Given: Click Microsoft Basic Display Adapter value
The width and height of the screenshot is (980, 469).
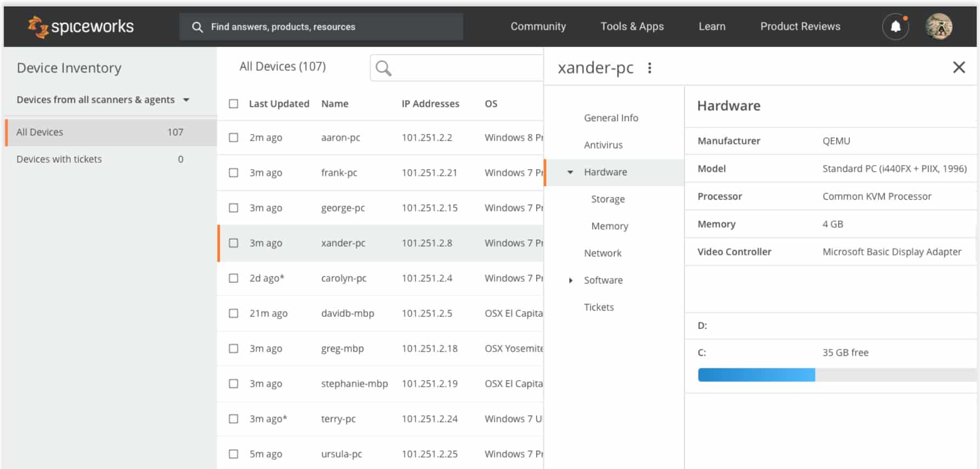Looking at the screenshot, I should point(892,252).
